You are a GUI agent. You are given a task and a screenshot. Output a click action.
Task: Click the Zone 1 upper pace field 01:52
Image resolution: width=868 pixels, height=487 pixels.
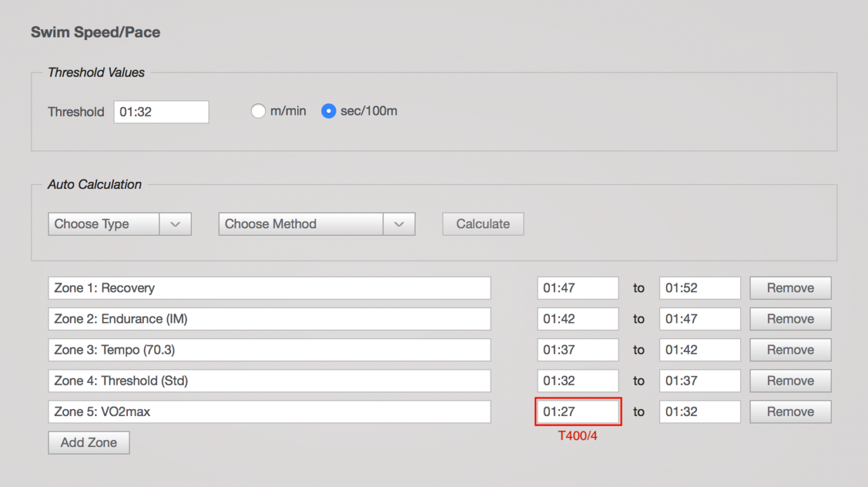point(699,288)
